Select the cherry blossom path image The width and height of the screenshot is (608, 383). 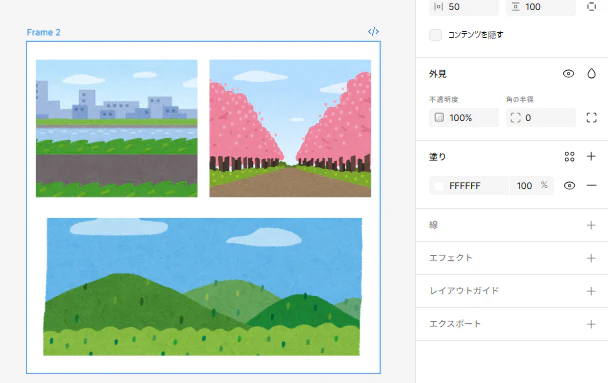[x=290, y=128]
